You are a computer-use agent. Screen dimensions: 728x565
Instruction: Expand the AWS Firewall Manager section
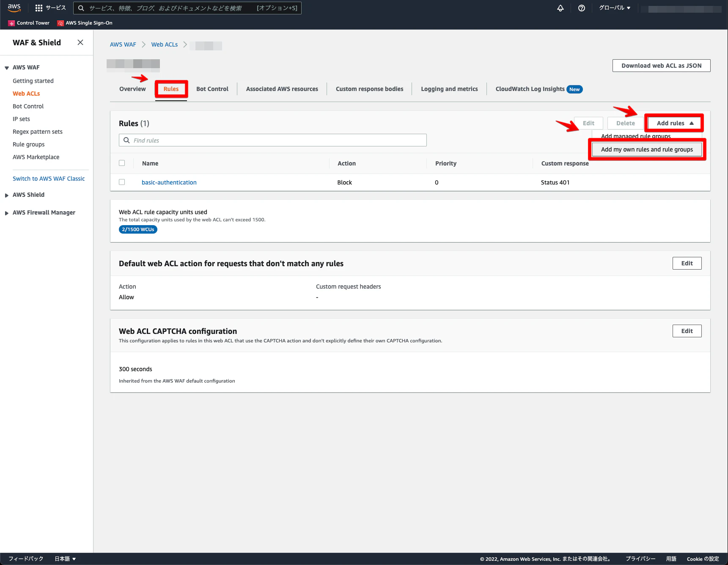point(7,213)
